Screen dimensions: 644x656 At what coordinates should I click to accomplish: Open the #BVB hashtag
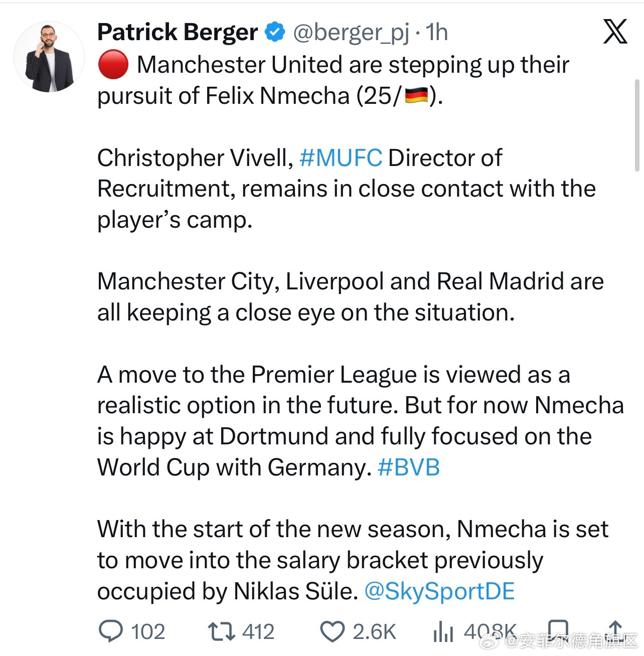click(408, 467)
